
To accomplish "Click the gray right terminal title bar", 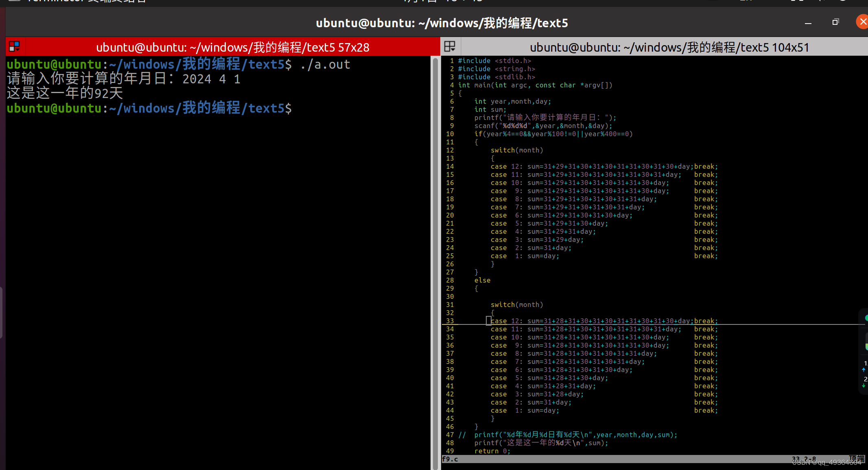I will point(669,47).
